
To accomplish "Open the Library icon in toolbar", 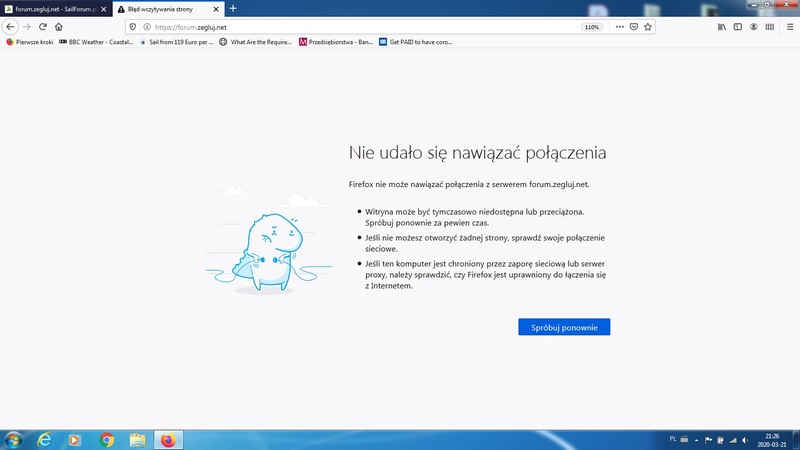I will pos(722,26).
